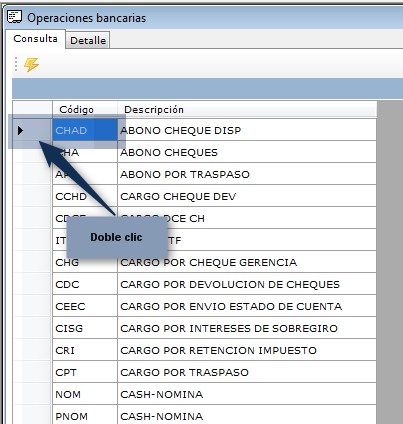
Task: Switch to the Detalle tab
Action: 88,40
